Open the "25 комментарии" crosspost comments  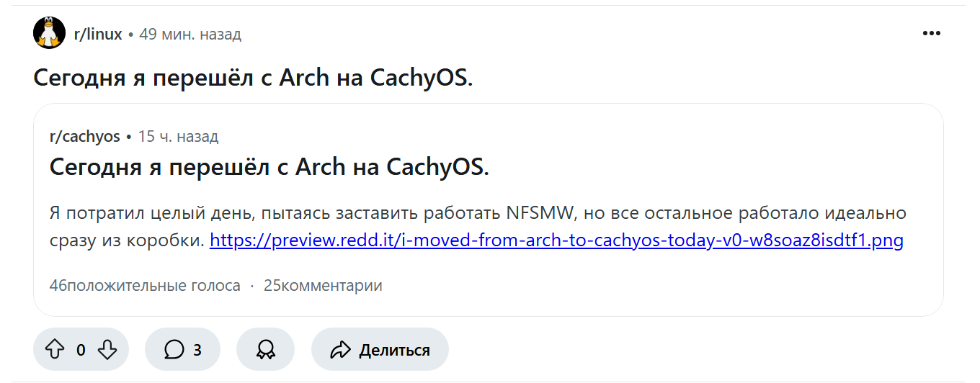click(x=323, y=285)
